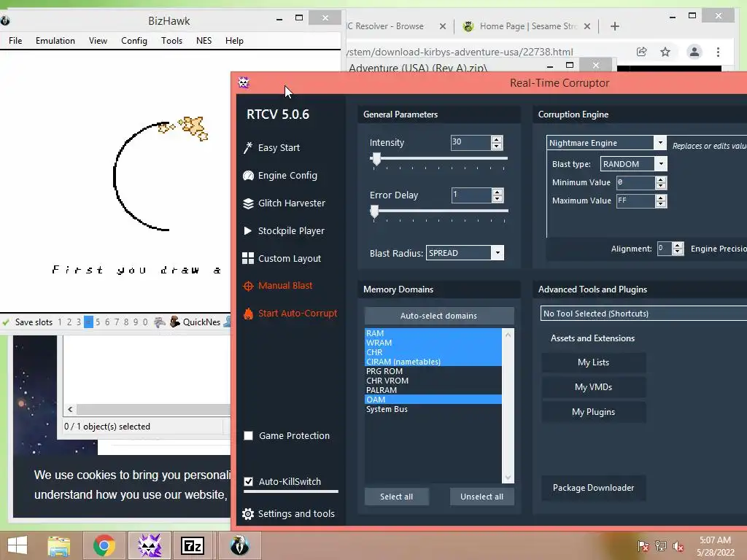Open Settings and tools gear icon
The height and width of the screenshot is (560, 747).
pyautogui.click(x=248, y=514)
